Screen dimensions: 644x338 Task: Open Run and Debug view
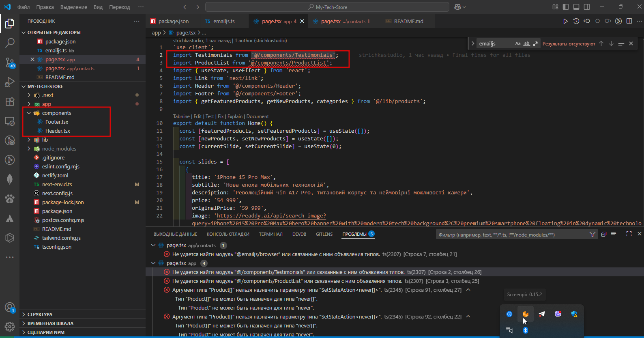pos(10,82)
